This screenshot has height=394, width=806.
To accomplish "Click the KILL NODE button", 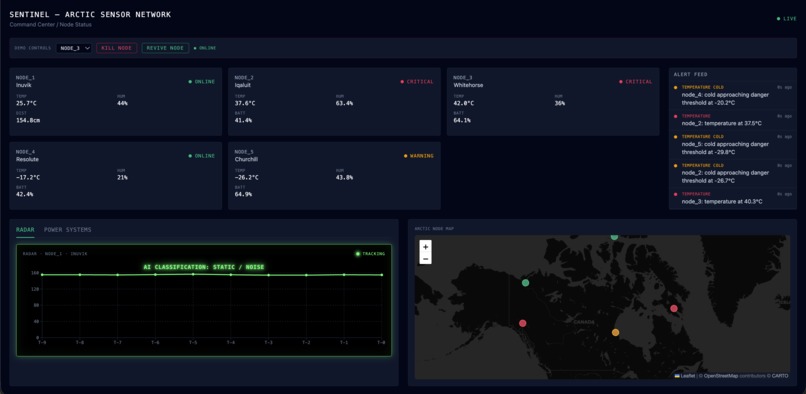I will 117,48.
